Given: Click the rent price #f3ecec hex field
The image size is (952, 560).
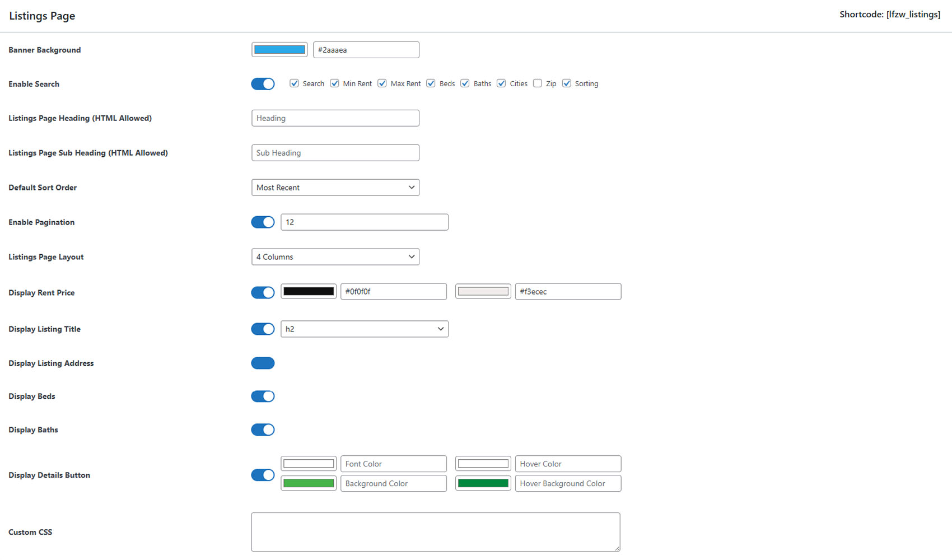Looking at the screenshot, I should tap(568, 291).
